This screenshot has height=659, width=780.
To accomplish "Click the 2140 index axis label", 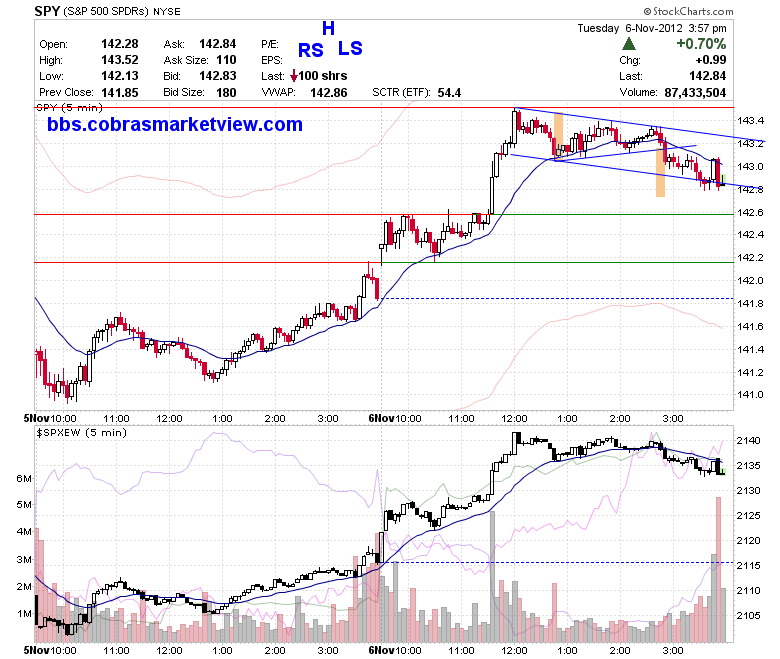I will point(749,440).
